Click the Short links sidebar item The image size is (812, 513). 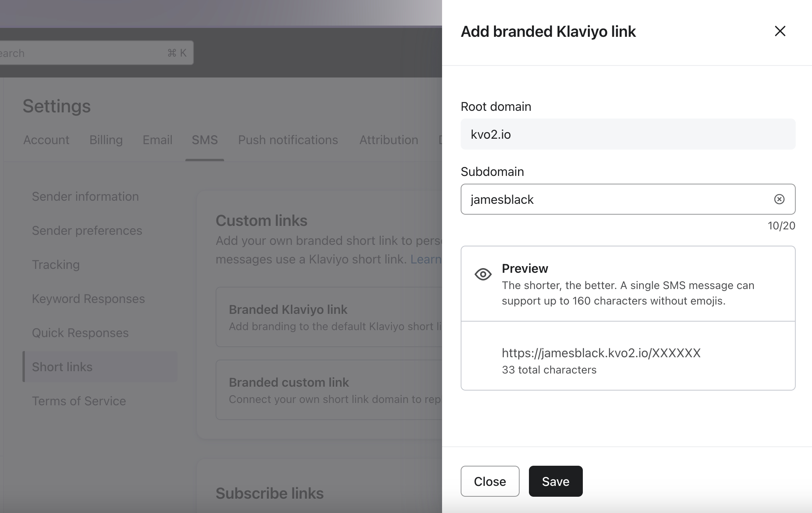point(62,366)
